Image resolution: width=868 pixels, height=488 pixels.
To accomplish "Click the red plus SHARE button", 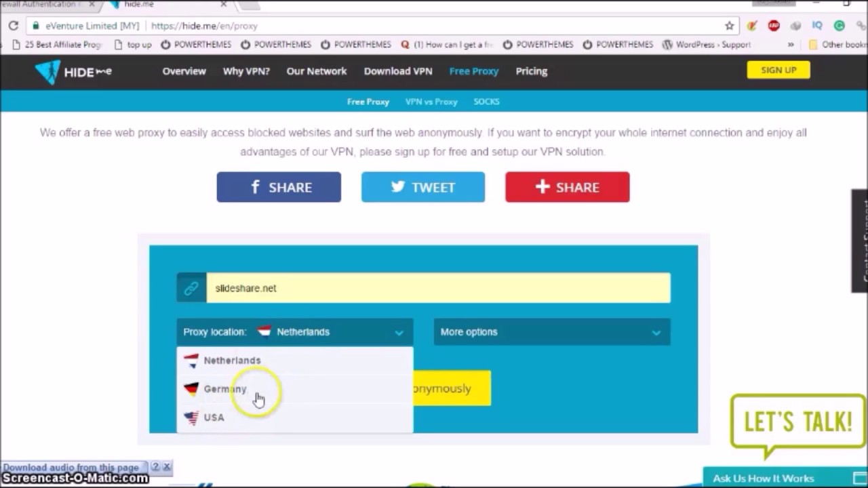I will click(x=568, y=187).
